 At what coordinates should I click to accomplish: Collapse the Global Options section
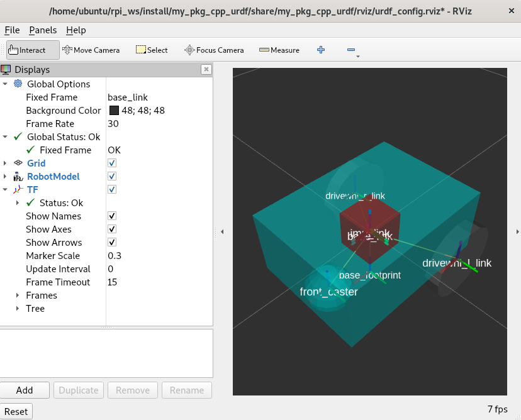[x=5, y=84]
